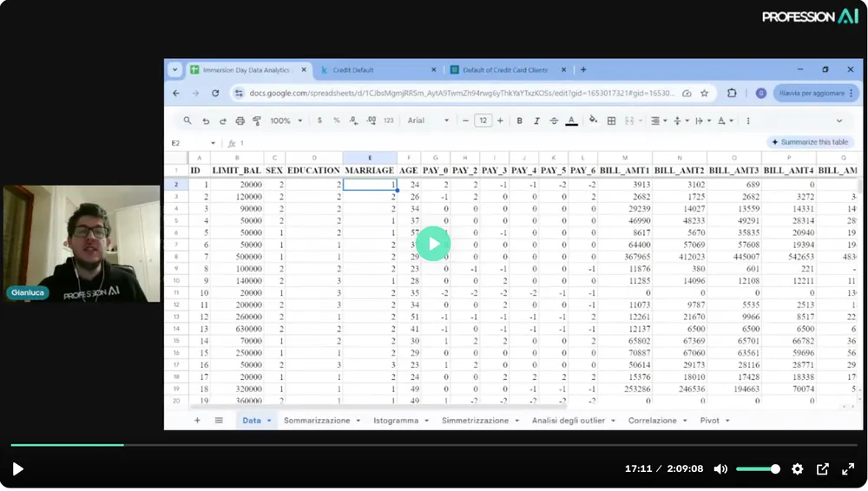Open the Pivot sheet tab
The height and width of the screenshot is (491, 868).
click(x=714, y=421)
